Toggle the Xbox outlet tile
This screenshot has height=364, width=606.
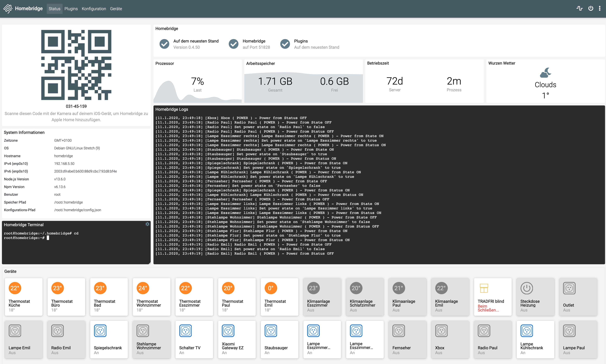pos(450,339)
